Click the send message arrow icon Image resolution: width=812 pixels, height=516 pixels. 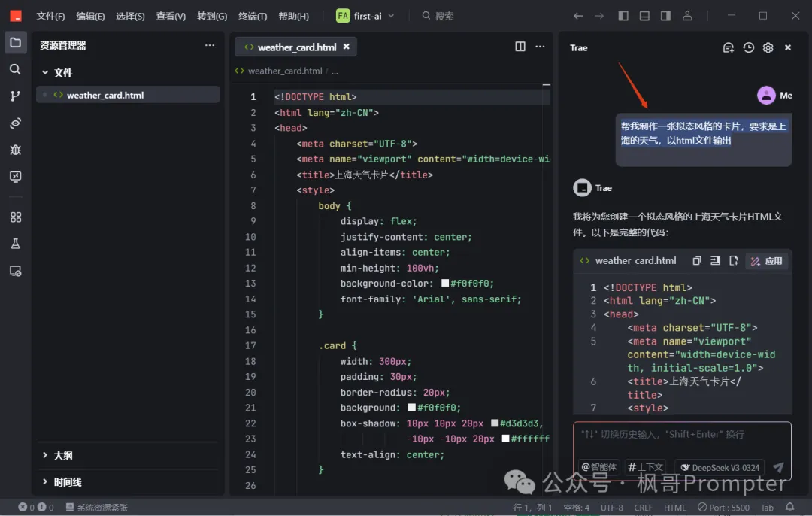pyautogui.click(x=778, y=467)
